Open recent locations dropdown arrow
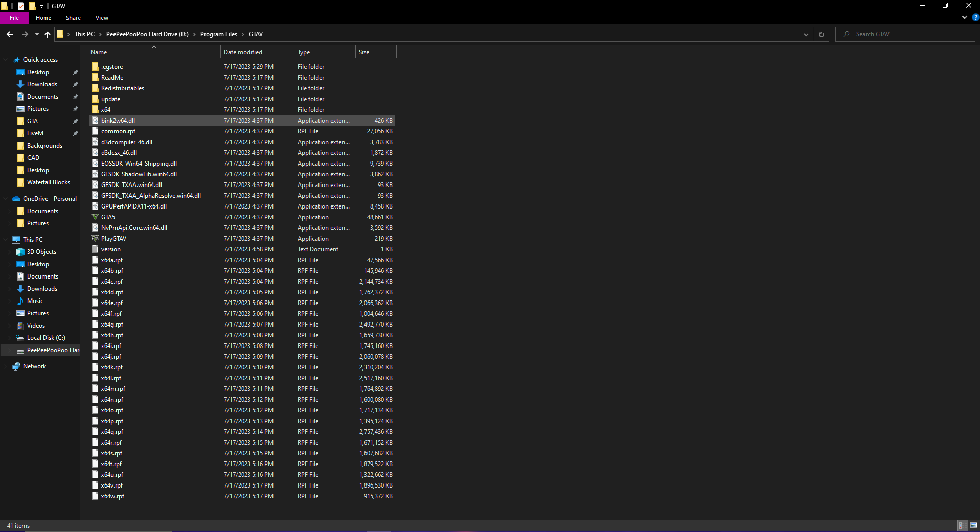 coord(37,34)
